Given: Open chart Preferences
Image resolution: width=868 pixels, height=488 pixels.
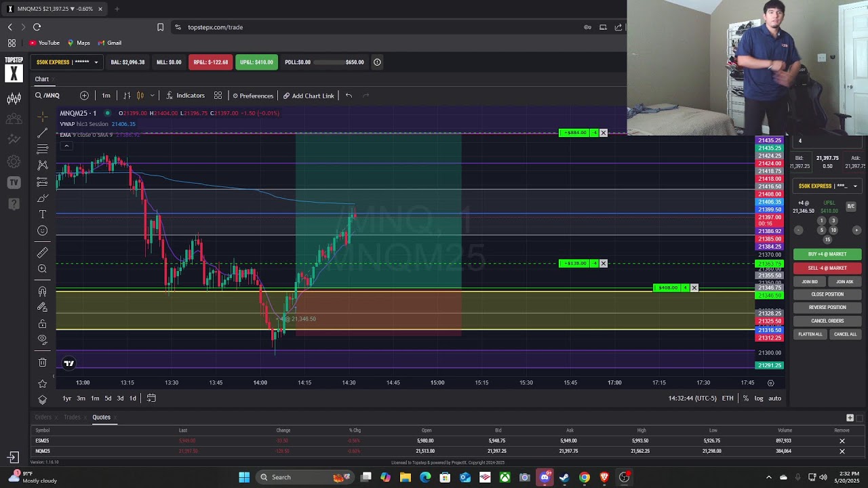Looking at the screenshot, I should (x=253, y=96).
